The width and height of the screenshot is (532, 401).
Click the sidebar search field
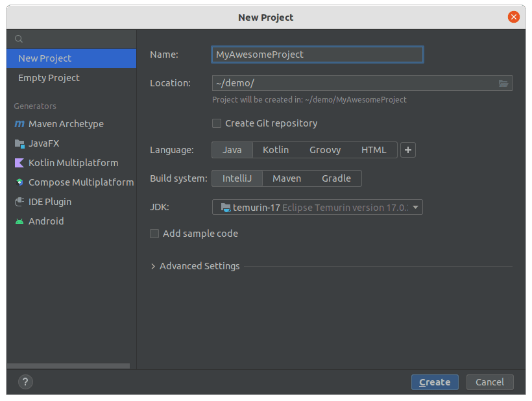click(x=71, y=39)
